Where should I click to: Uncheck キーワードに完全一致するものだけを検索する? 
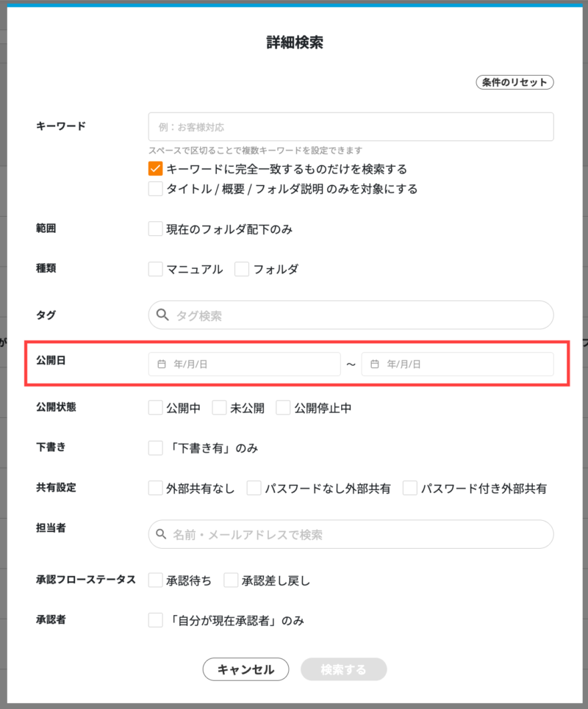click(154, 168)
